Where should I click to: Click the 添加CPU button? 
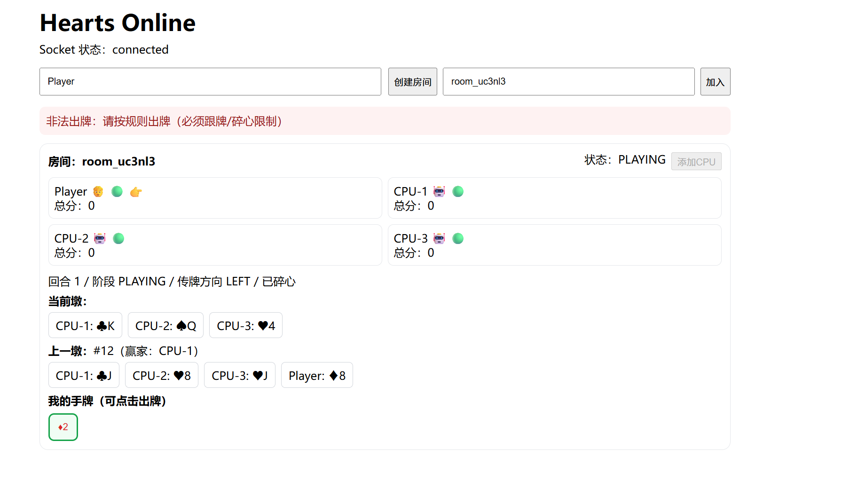[x=696, y=162]
